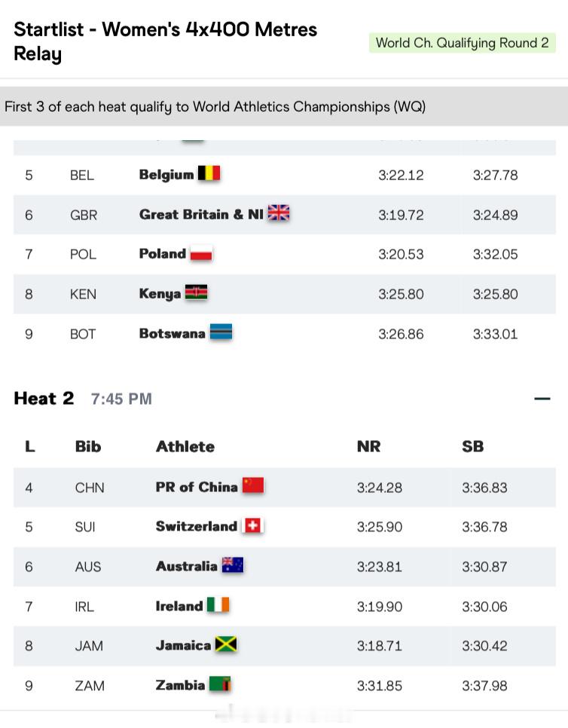
Task: Click the Heat 2 section heading
Action: click(x=44, y=399)
